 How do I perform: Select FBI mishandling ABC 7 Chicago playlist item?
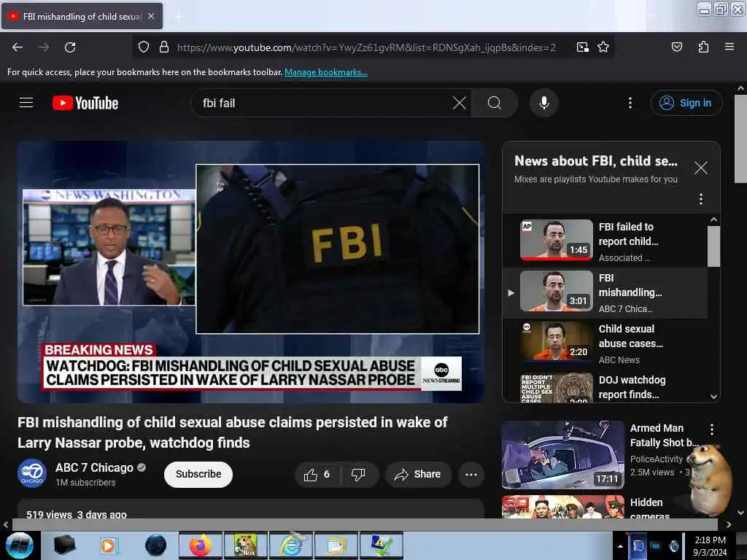(605, 292)
